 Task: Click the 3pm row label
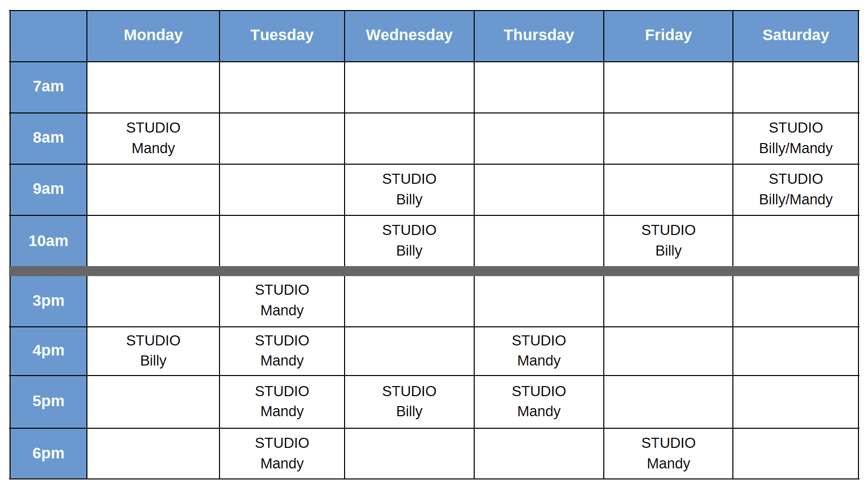pyautogui.click(x=48, y=301)
